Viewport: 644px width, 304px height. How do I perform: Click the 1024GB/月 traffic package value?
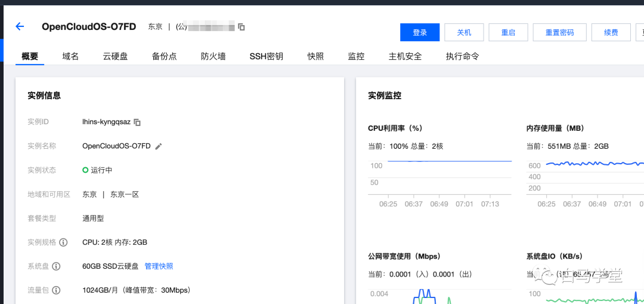pos(137,290)
